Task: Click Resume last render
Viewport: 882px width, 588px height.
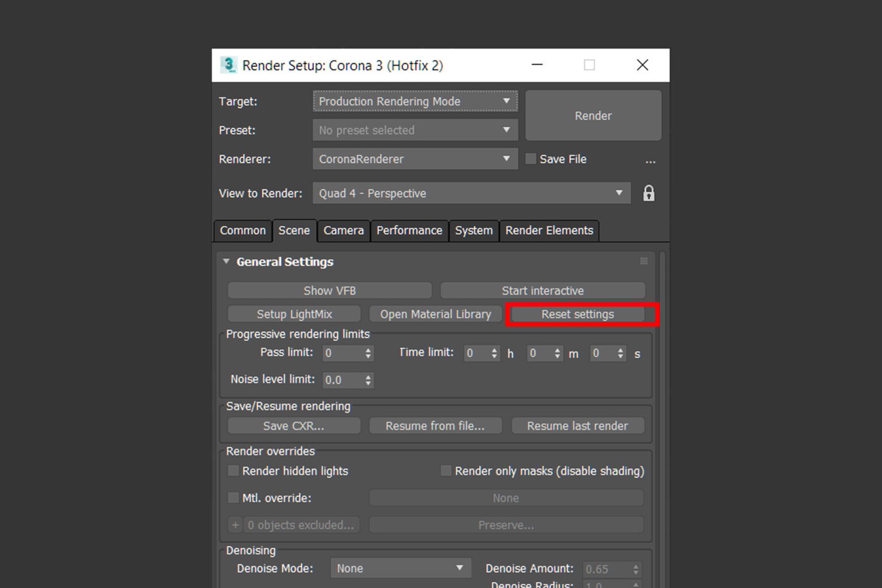Action: (577, 425)
